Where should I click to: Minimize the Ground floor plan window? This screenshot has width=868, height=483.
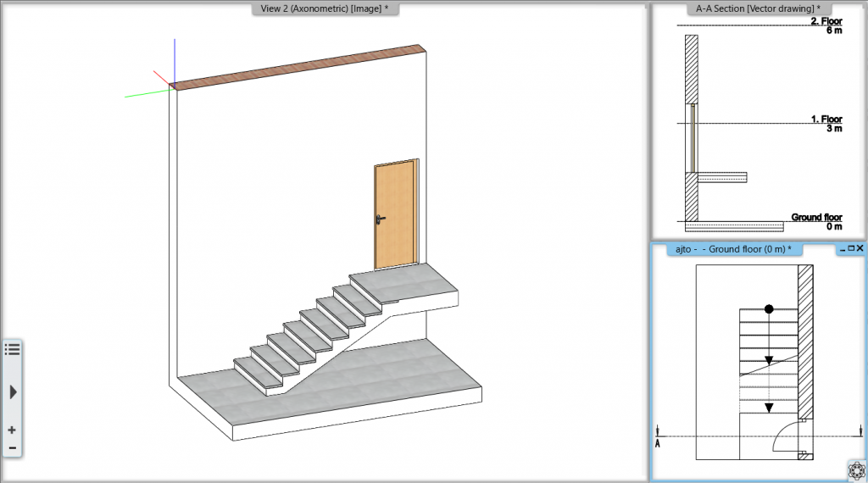click(842, 248)
